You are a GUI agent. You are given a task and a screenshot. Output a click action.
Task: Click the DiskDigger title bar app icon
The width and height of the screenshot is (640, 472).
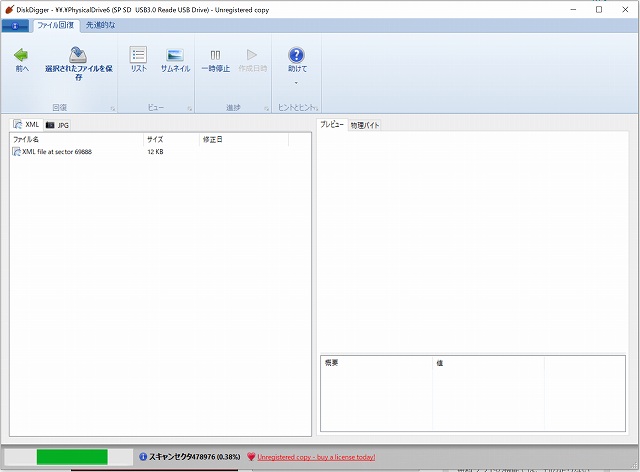pyautogui.click(x=9, y=9)
